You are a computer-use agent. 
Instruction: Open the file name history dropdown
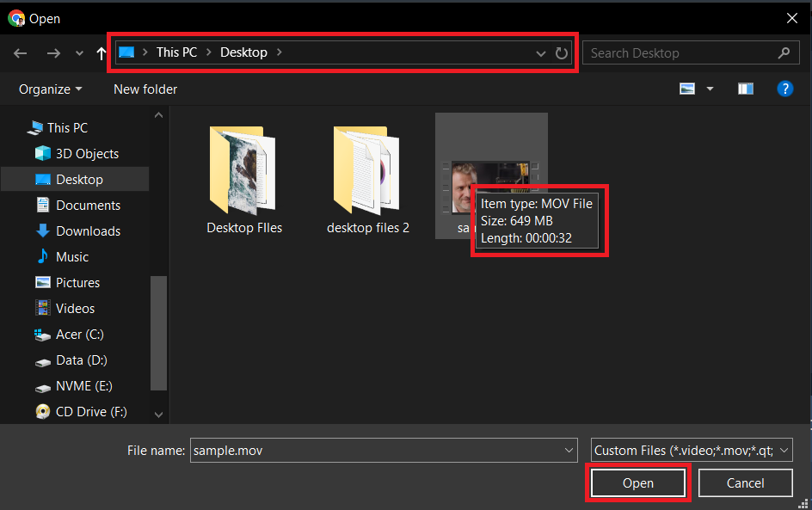[x=568, y=450]
